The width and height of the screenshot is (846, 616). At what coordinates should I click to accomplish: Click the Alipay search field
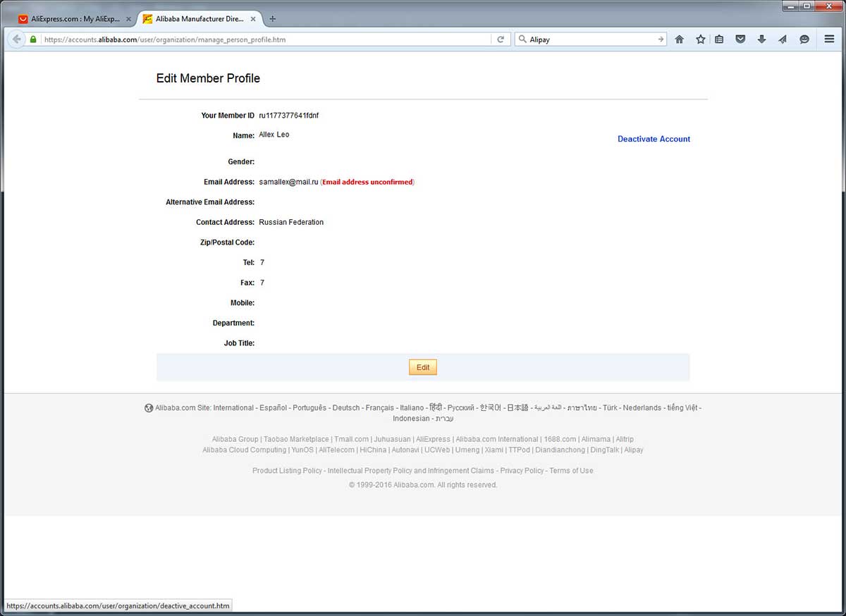coord(591,39)
